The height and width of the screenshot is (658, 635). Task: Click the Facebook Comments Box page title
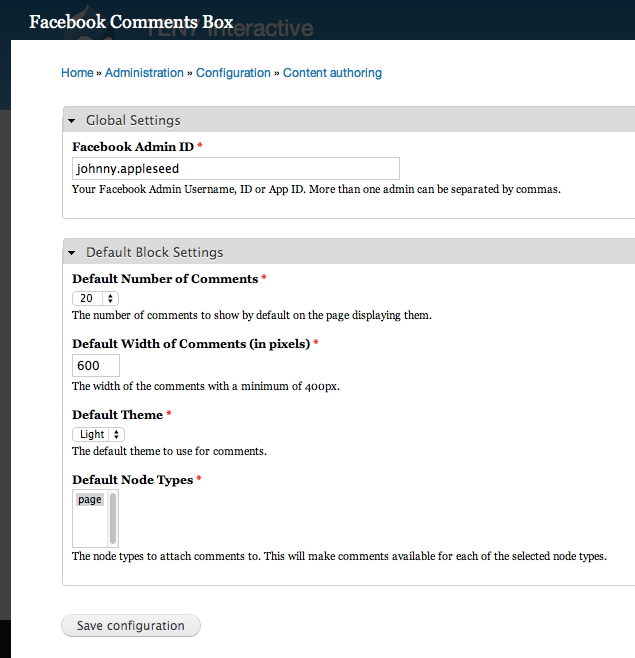131,21
